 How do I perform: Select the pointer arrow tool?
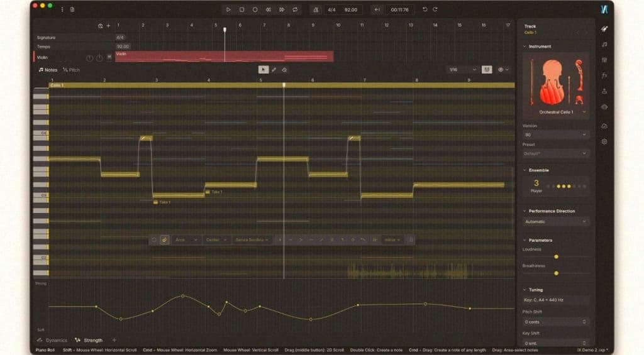[264, 70]
